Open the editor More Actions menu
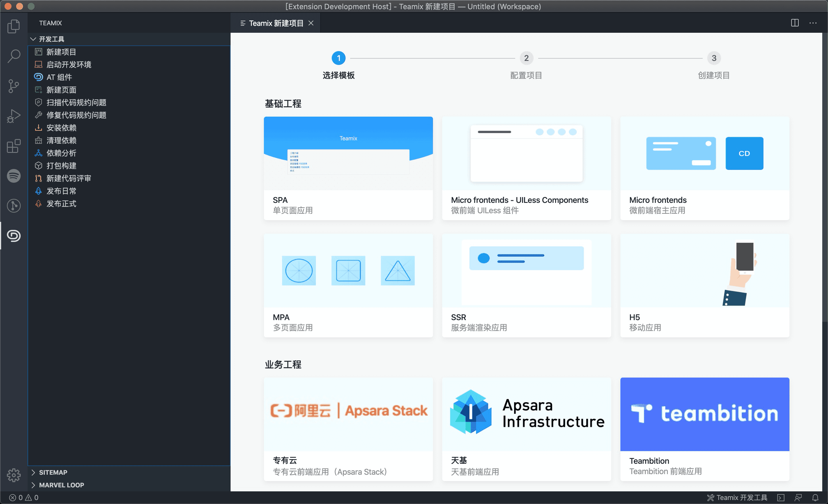The height and width of the screenshot is (504, 828). (813, 23)
